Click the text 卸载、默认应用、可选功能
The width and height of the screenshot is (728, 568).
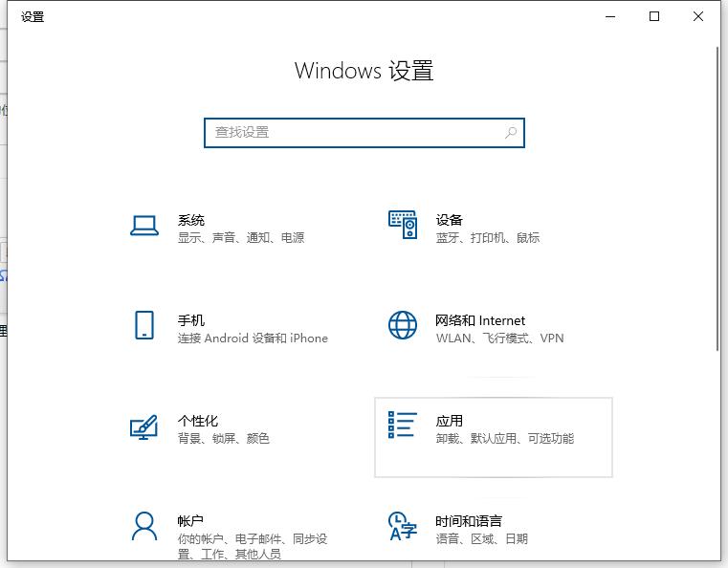pos(505,438)
